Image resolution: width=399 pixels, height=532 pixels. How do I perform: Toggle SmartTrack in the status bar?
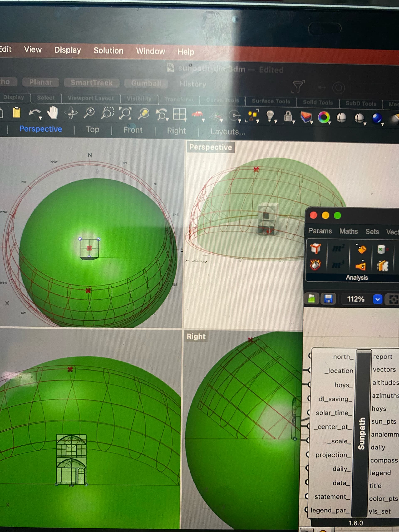(x=91, y=83)
